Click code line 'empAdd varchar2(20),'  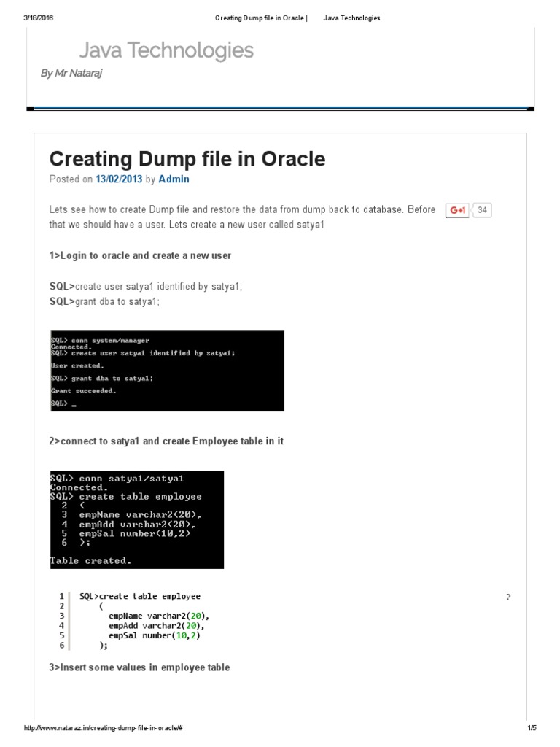click(x=157, y=626)
